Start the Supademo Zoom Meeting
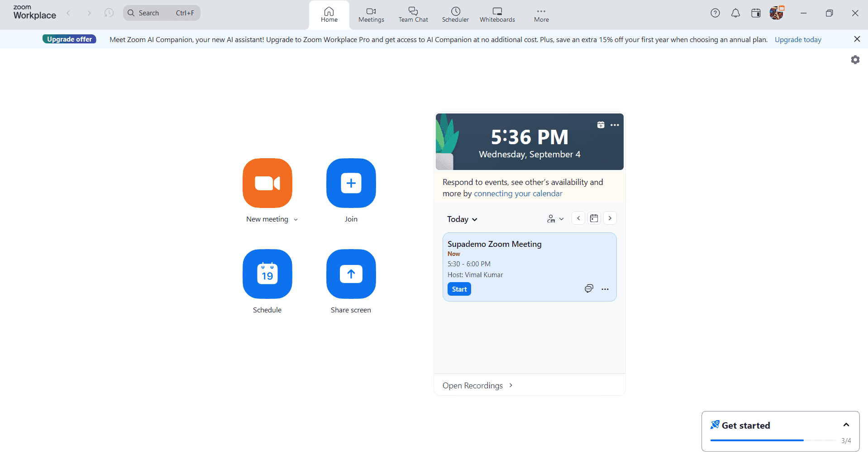 click(459, 288)
